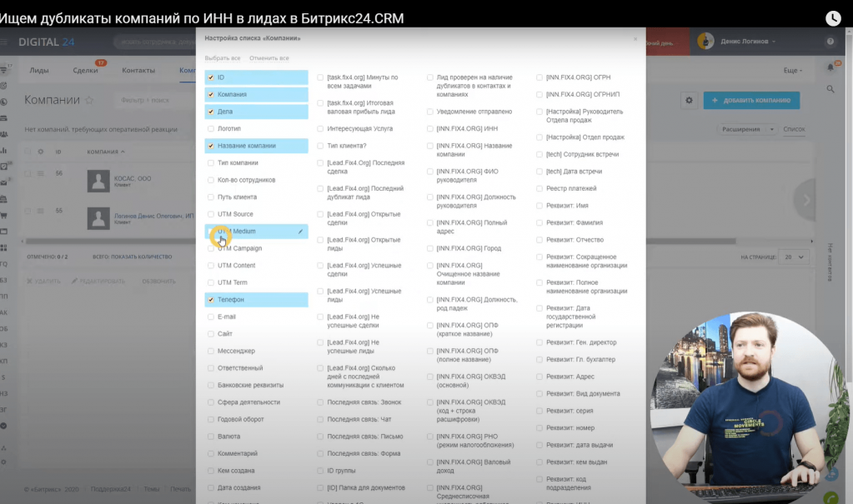Open the КОСАС, ООО company link
Image resolution: width=853 pixels, height=504 pixels.
[x=133, y=178]
